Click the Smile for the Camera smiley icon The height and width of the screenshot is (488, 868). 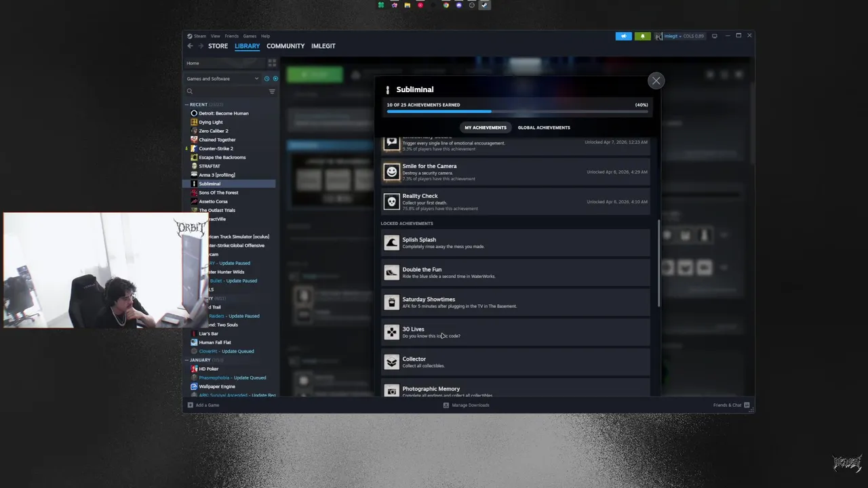[x=391, y=172]
